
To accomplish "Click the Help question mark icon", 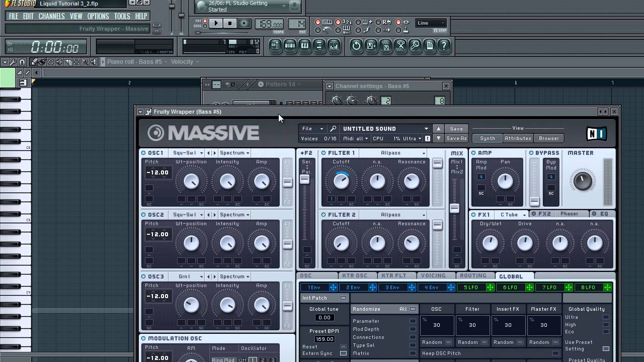I will 444,46.
